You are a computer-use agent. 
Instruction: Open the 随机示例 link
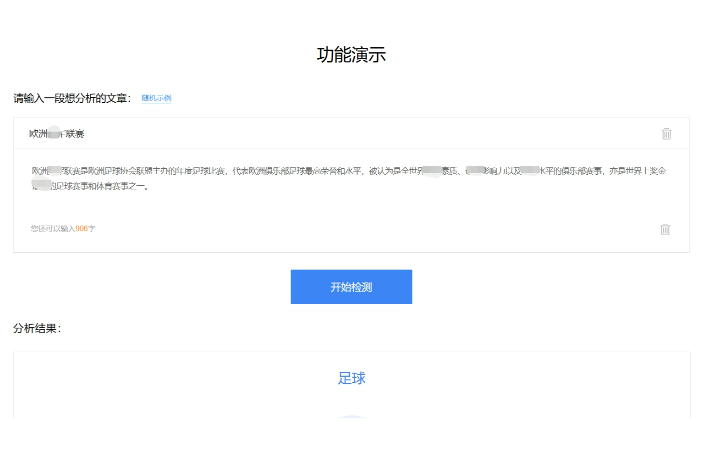(x=156, y=98)
